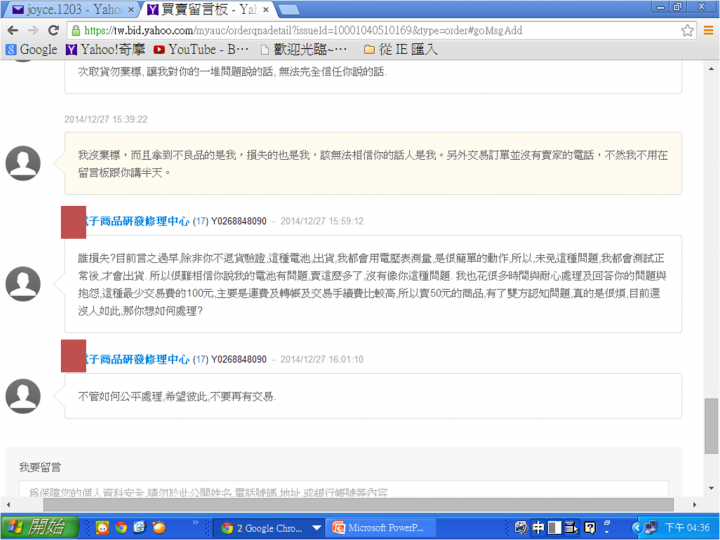Expand the Google Chrome taskbar group arrow

pos(316,528)
